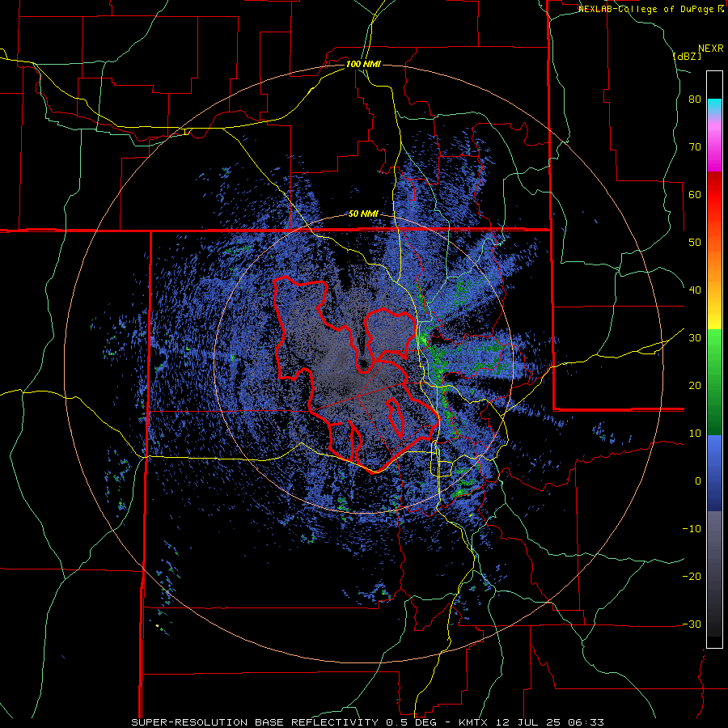The image size is (728, 728).
Task: Click the -20 value on dBZ scale
Action: coord(692,576)
